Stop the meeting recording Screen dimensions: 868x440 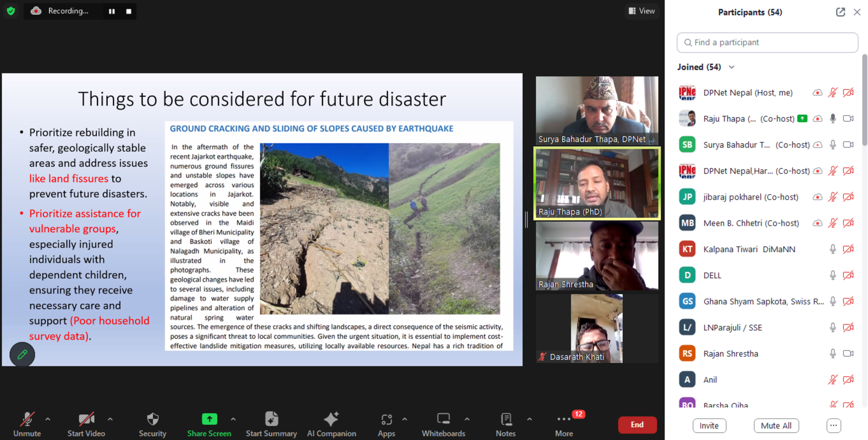tap(129, 12)
